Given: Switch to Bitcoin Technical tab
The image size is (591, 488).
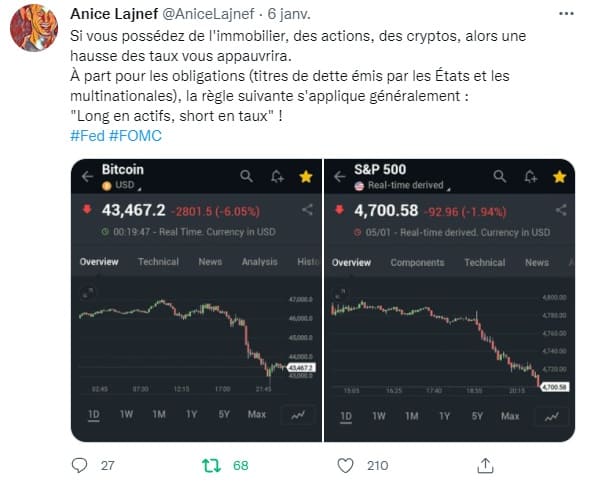Looking at the screenshot, I should 158,262.
